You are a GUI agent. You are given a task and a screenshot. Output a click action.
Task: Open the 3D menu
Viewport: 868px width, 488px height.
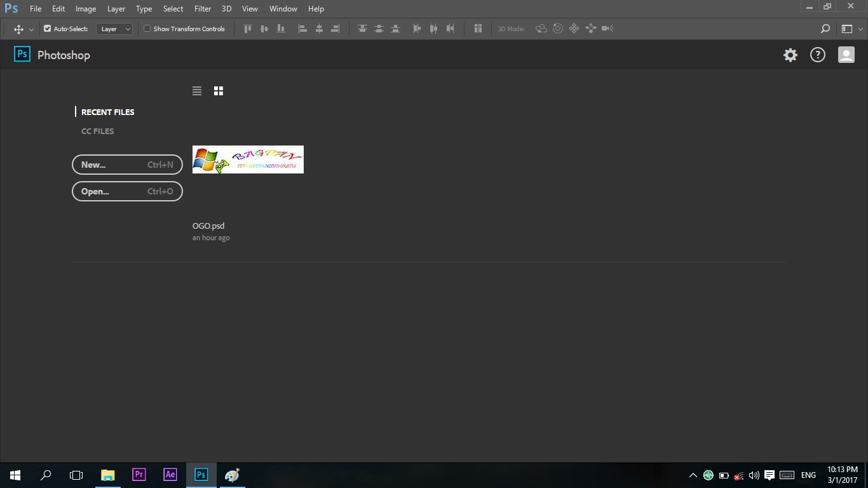[226, 9]
